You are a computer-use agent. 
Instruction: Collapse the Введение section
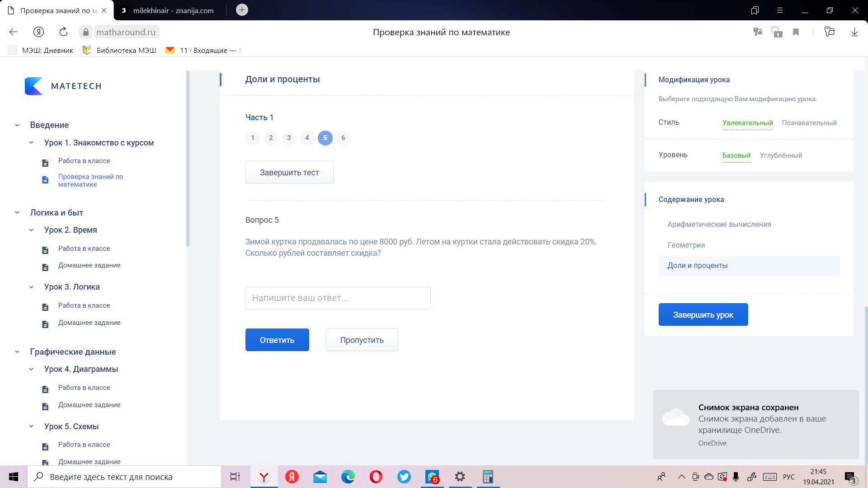pyautogui.click(x=17, y=125)
